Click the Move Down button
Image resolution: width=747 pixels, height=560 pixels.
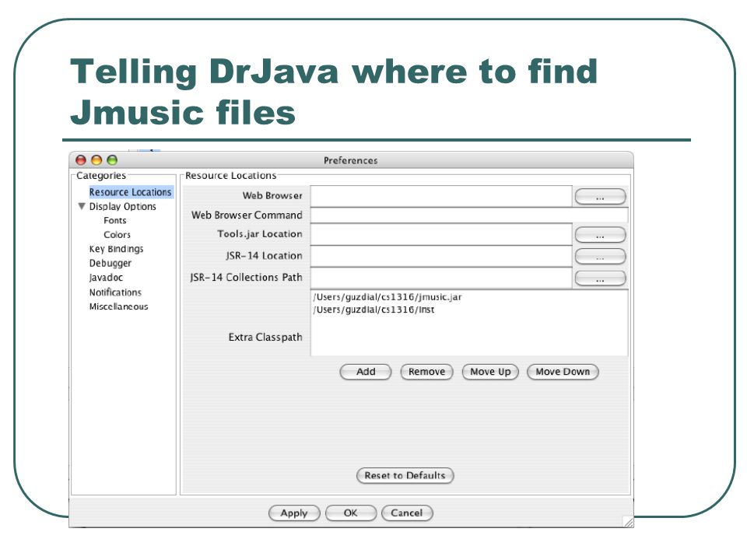pos(563,372)
